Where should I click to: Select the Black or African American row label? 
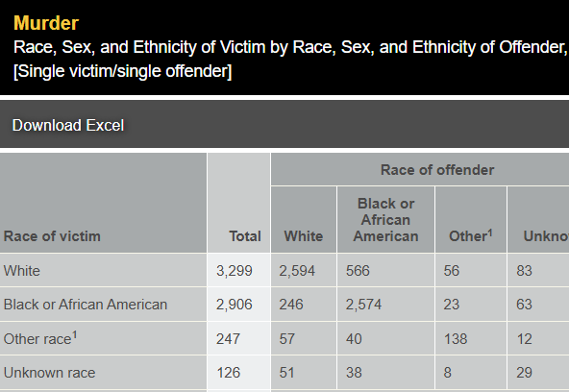[86, 305]
